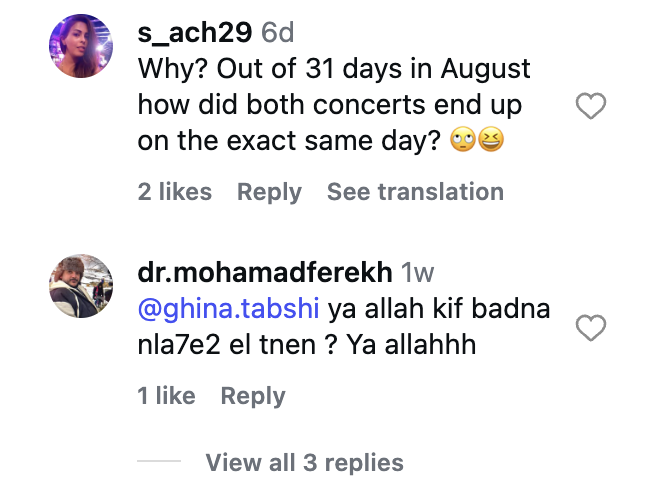
Task: Like the comment by s_ach29
Action: point(592,105)
